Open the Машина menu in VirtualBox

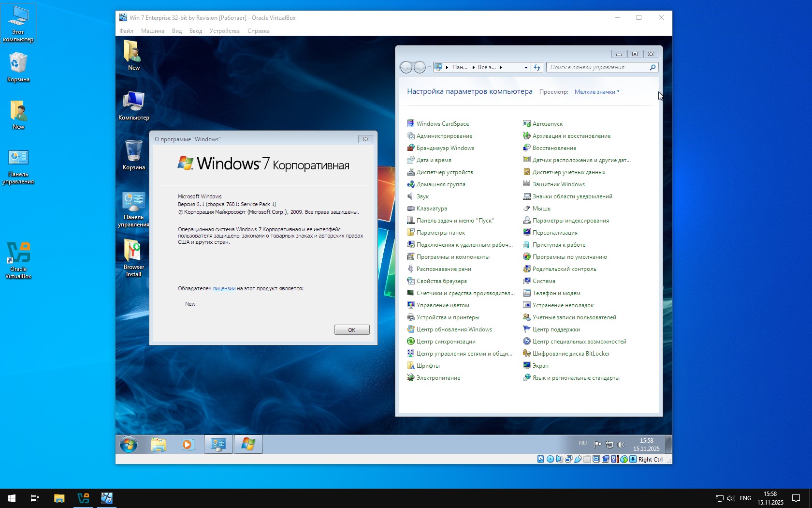pyautogui.click(x=152, y=31)
